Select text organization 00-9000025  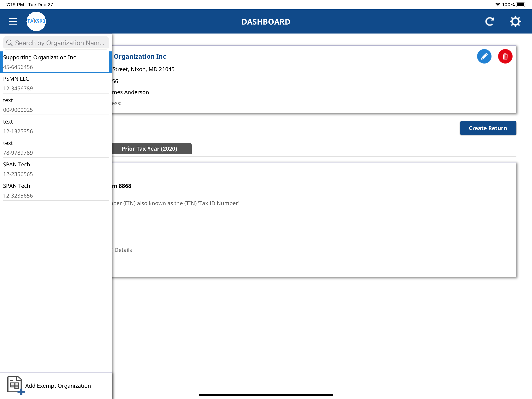[x=56, y=105]
